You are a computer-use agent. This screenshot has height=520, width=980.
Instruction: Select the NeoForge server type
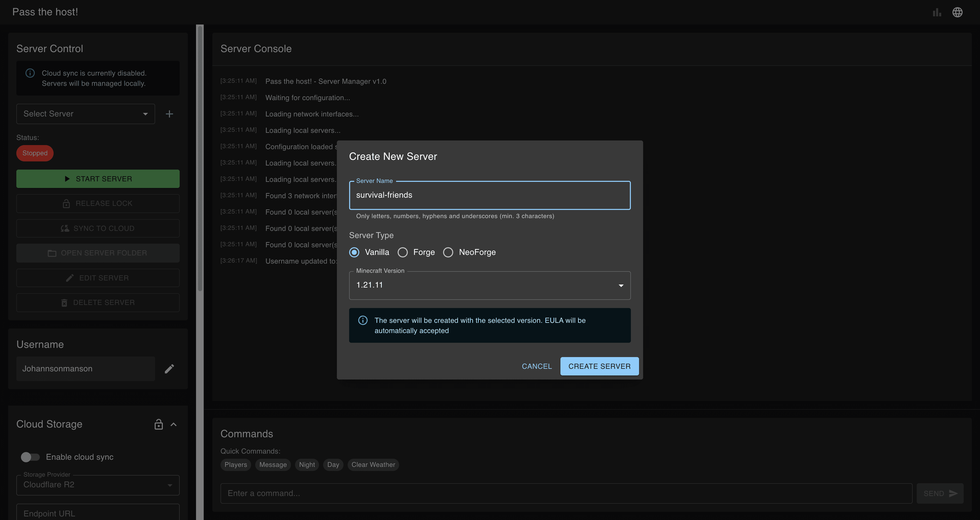pos(448,252)
